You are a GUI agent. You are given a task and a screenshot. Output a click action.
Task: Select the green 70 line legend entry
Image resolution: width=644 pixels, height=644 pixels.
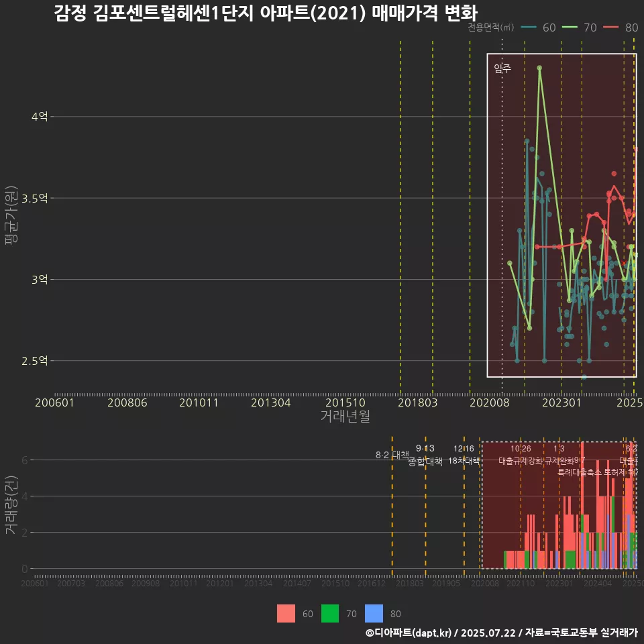pos(579,28)
